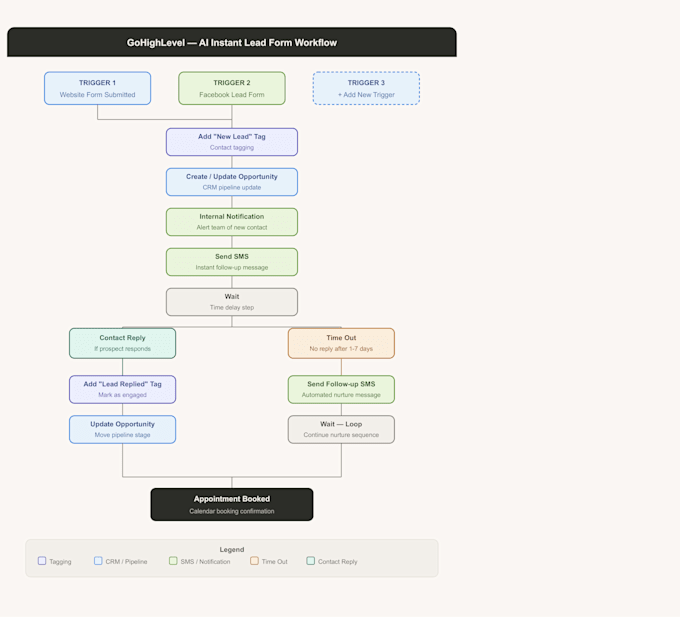Viewport: 680px width, 617px height.
Task: Click the "Continue nurture sequence" subtitle
Action: [x=341, y=435]
